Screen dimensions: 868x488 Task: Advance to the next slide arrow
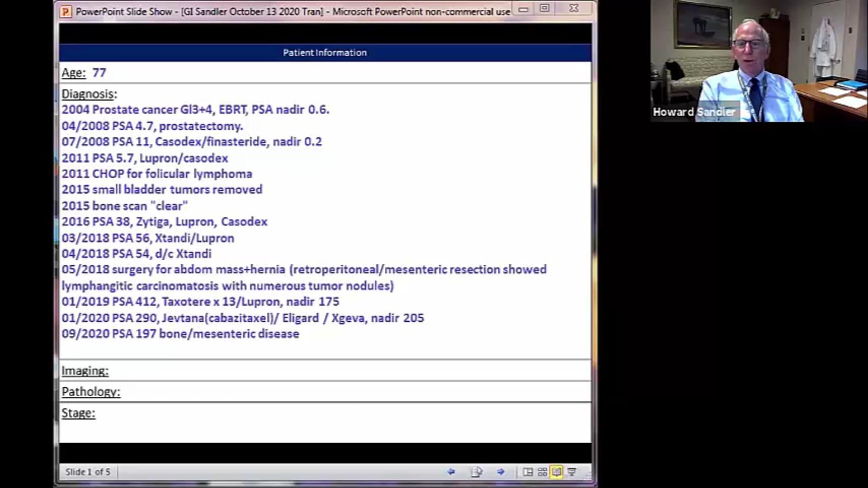point(501,472)
